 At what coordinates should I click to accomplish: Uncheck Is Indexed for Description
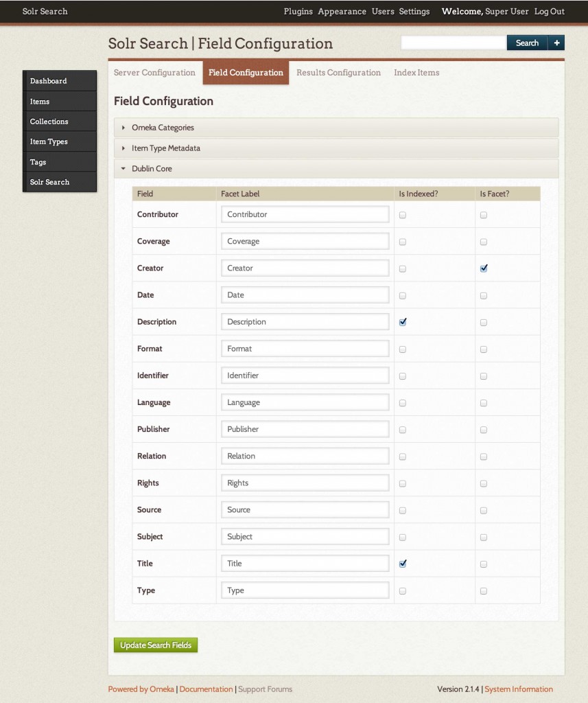(403, 322)
